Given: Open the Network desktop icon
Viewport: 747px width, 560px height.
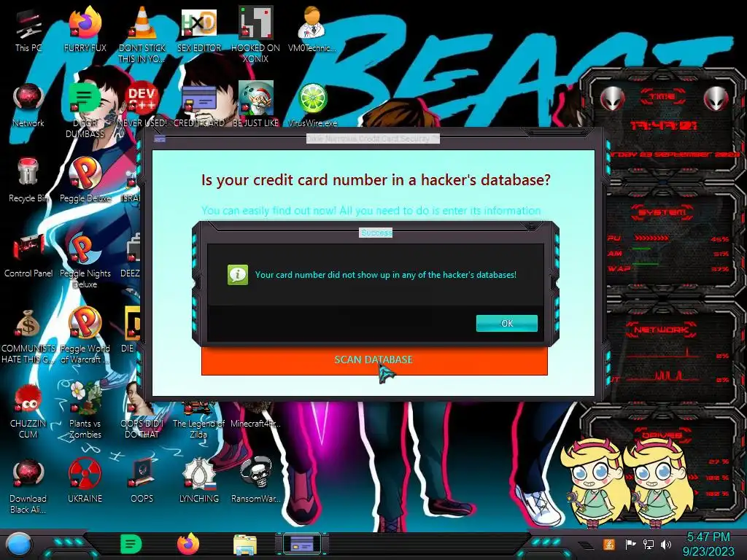Looking at the screenshot, I should coord(28,106).
